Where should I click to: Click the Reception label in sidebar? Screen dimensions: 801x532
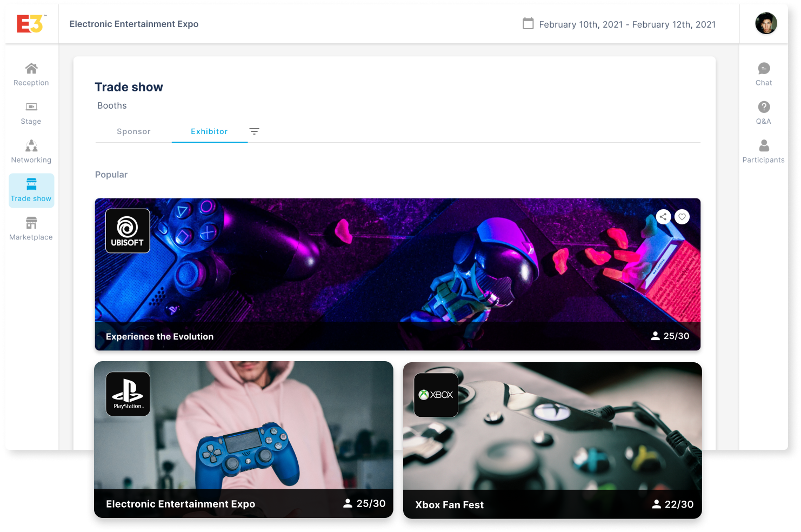[x=31, y=83]
